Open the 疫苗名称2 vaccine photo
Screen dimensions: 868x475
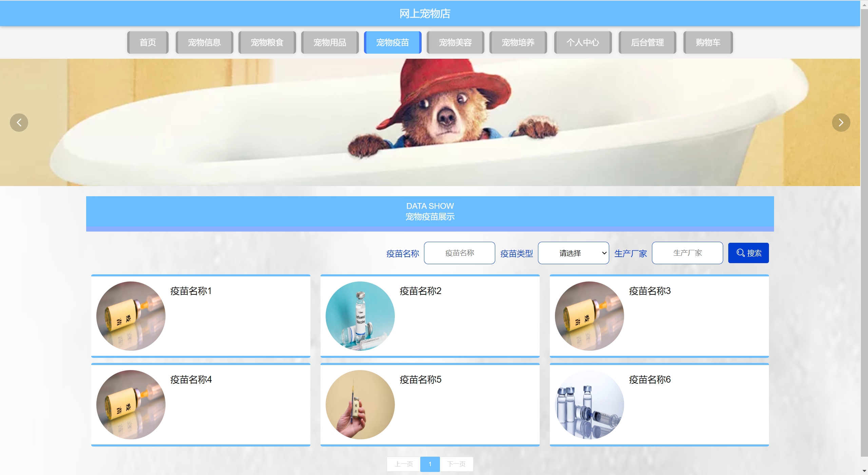[360, 316]
